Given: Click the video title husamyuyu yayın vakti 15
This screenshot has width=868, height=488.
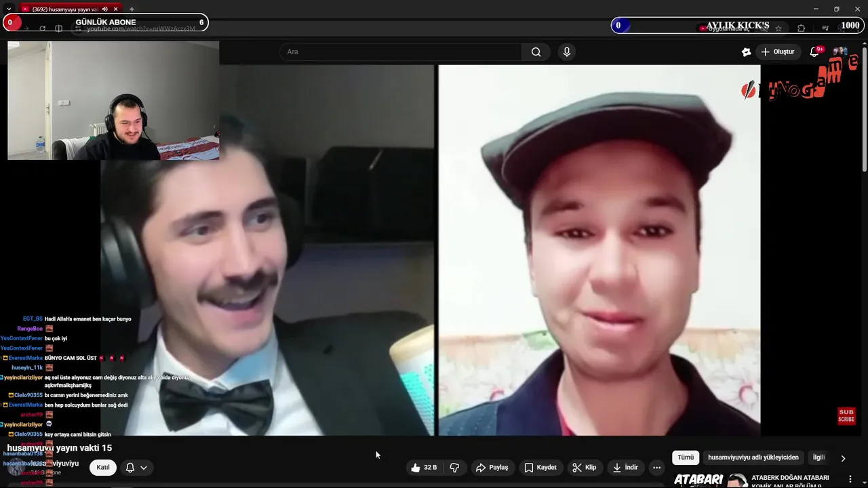Looking at the screenshot, I should 60,448.
